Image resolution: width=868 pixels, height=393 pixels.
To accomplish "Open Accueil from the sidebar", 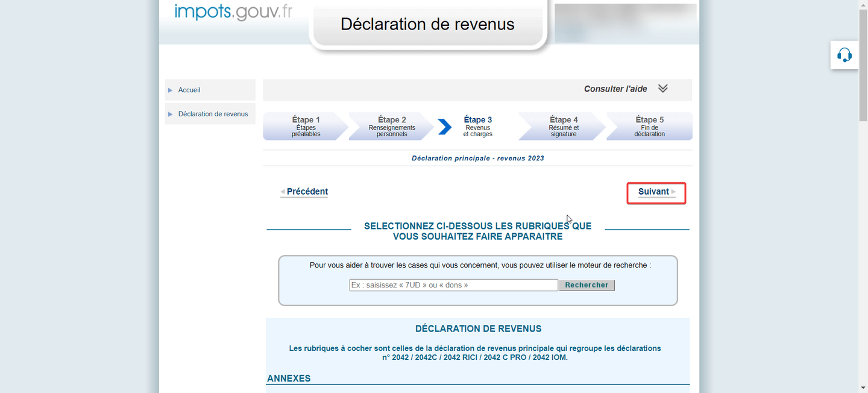I will click(189, 90).
